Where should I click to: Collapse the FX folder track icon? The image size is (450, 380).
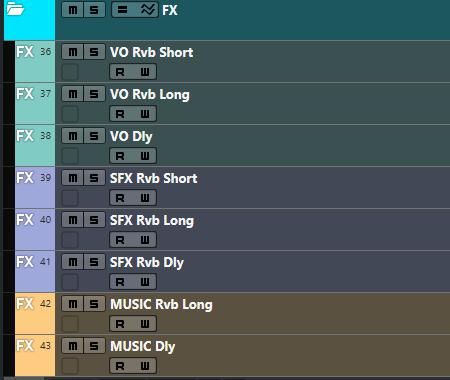coord(15,9)
